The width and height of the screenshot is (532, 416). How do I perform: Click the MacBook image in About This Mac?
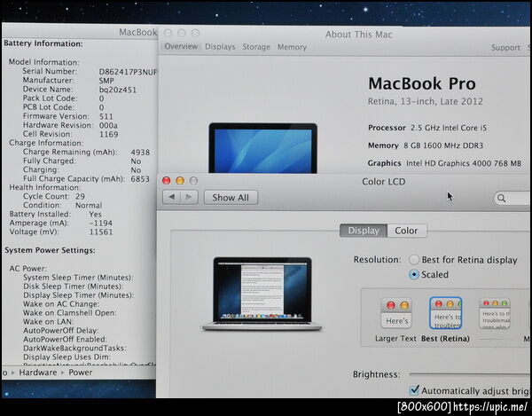(263, 148)
